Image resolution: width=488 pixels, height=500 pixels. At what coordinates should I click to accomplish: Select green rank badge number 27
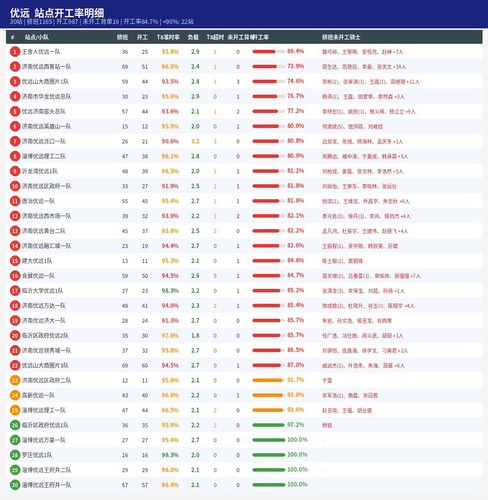coord(15,440)
